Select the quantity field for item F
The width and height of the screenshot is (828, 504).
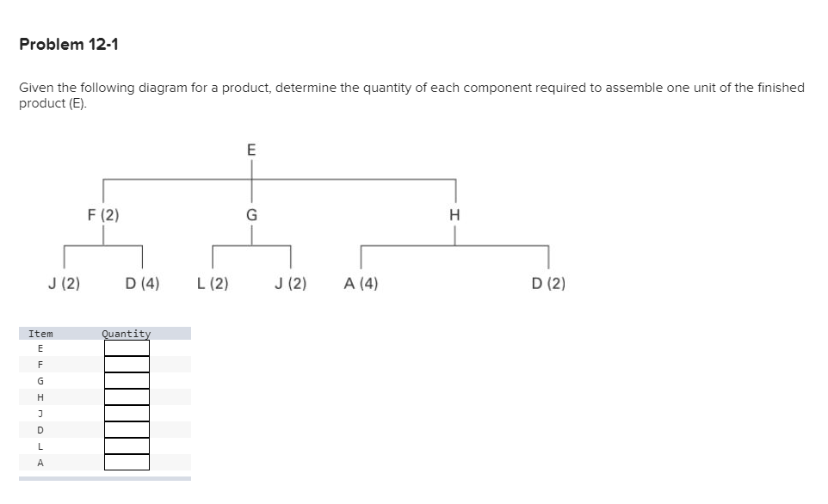click(x=125, y=364)
